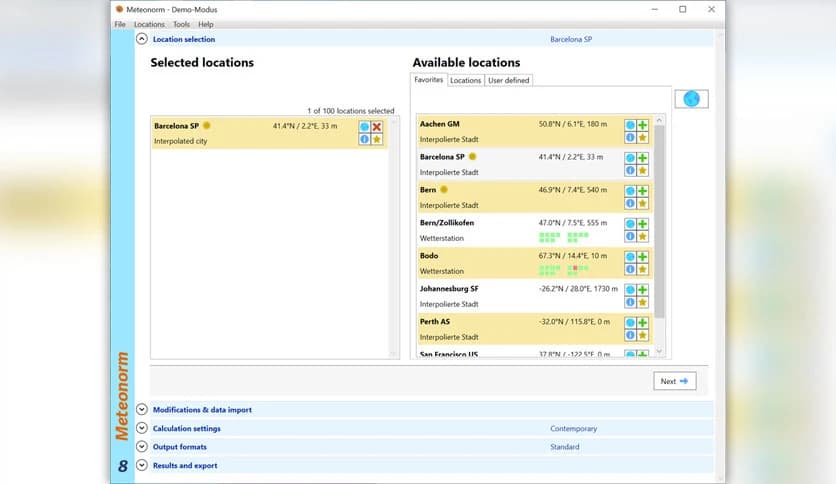Click the Standard output format value
This screenshot has height=484, width=836.
pyautogui.click(x=565, y=447)
